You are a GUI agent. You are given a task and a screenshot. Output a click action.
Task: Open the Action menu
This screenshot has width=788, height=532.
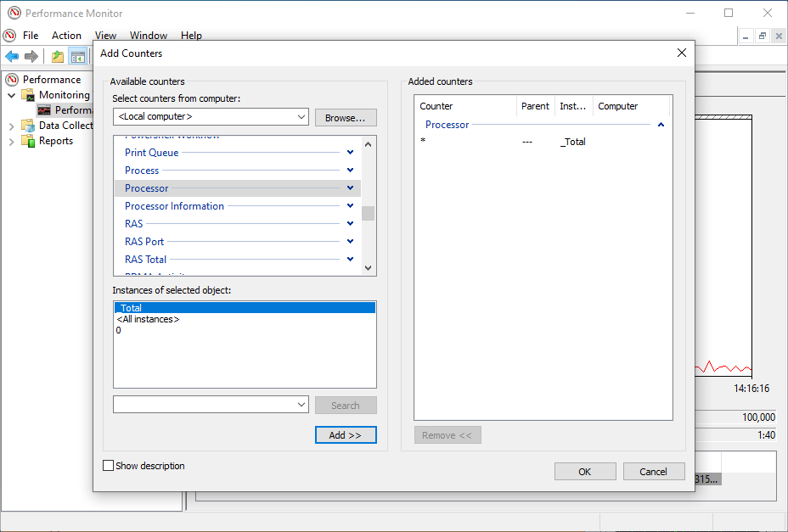pos(66,36)
